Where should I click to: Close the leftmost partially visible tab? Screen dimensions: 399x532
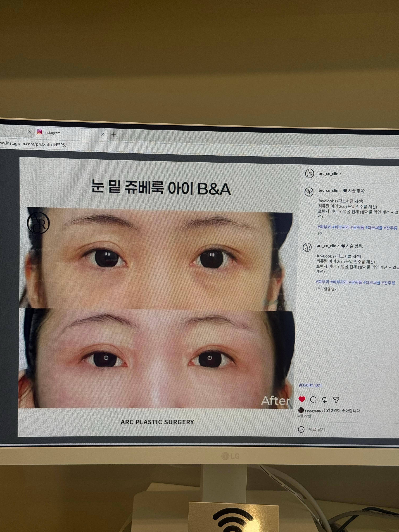[x=30, y=132]
